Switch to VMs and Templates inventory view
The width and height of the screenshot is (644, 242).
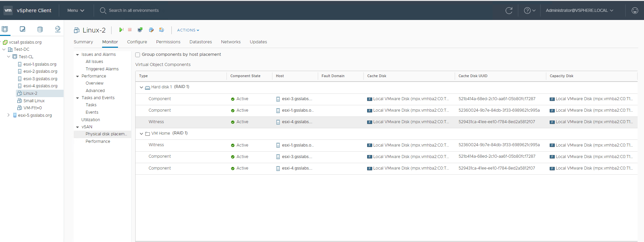pyautogui.click(x=22, y=29)
